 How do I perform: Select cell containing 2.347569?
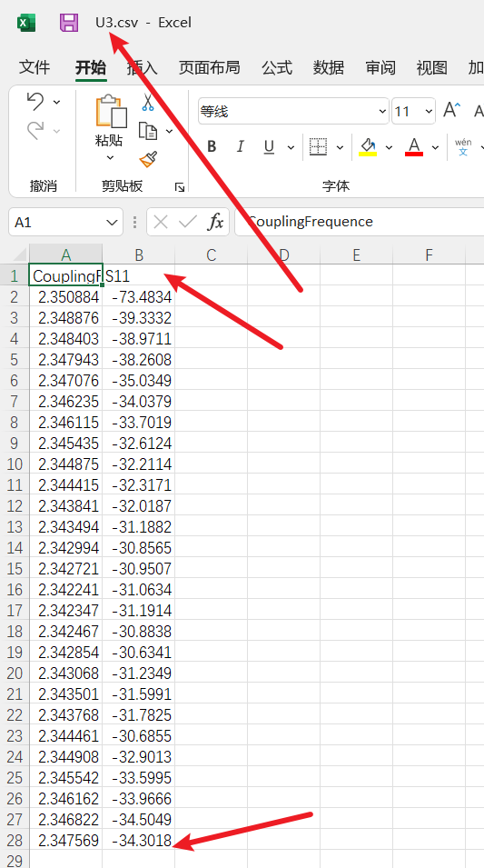(65, 841)
